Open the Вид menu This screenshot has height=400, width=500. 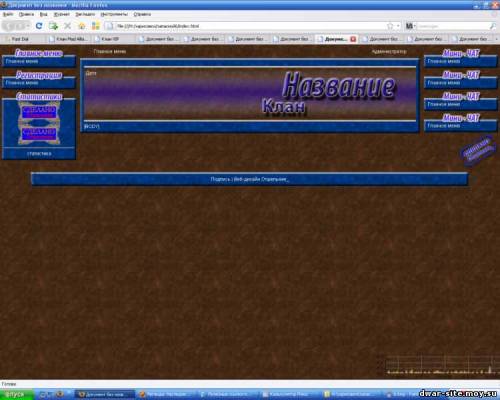[44, 14]
